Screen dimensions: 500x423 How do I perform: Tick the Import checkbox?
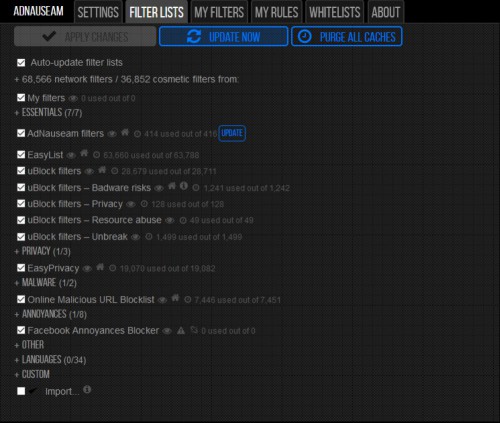pos(21,391)
